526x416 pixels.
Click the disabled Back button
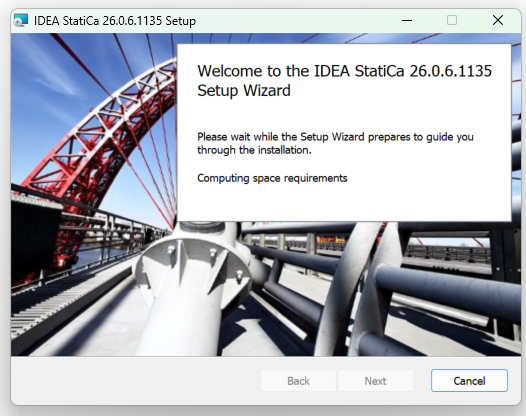coord(298,381)
